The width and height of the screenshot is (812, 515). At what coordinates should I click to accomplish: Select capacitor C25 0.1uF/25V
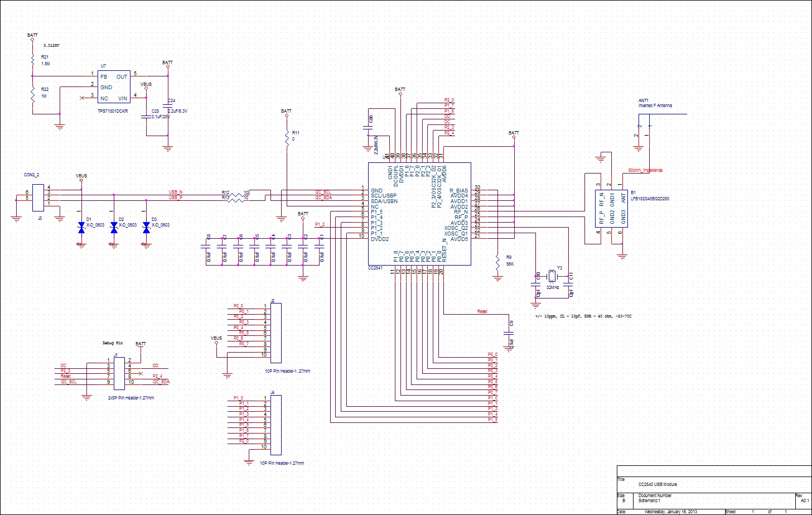[146, 117]
